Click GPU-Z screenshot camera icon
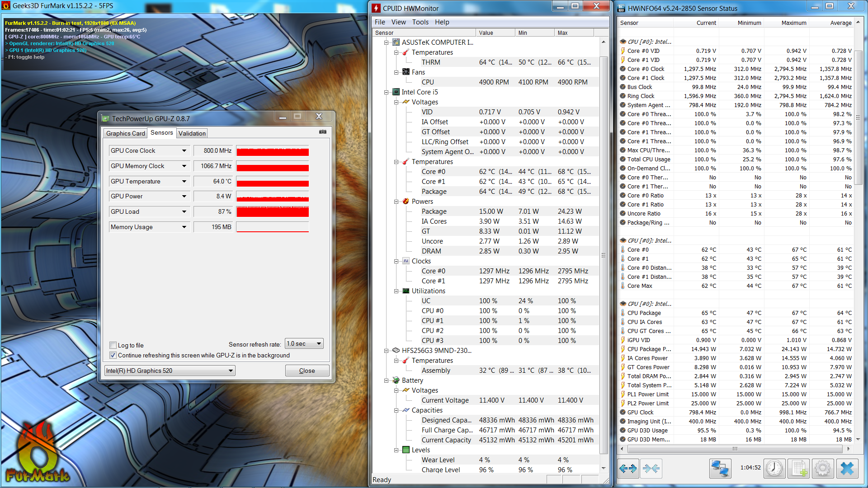The image size is (868, 488). pos(323,132)
